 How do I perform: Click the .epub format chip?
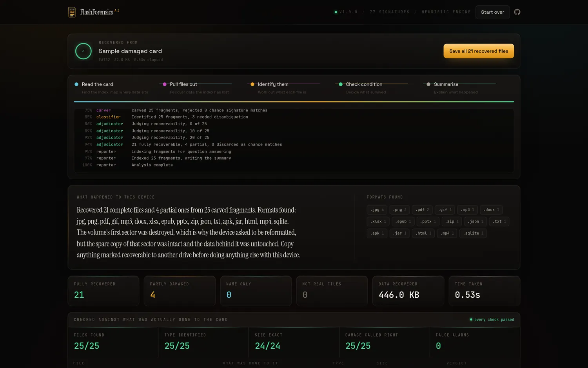pyautogui.click(x=403, y=222)
